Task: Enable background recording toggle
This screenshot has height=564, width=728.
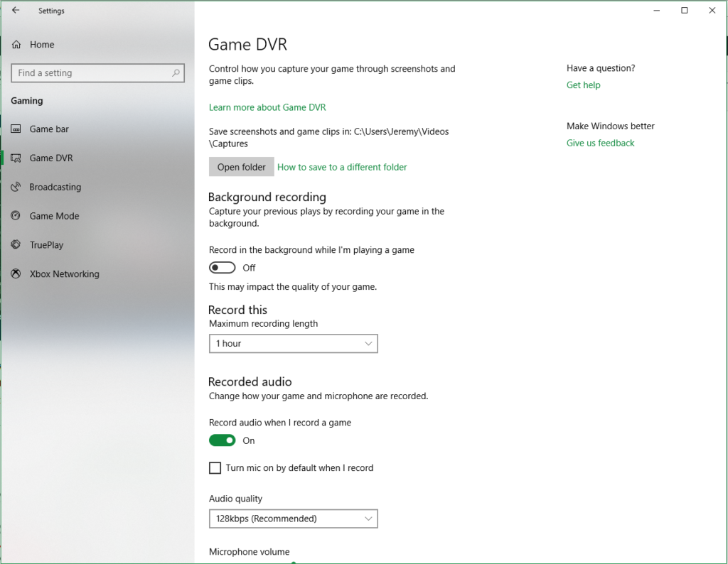Action: click(223, 268)
